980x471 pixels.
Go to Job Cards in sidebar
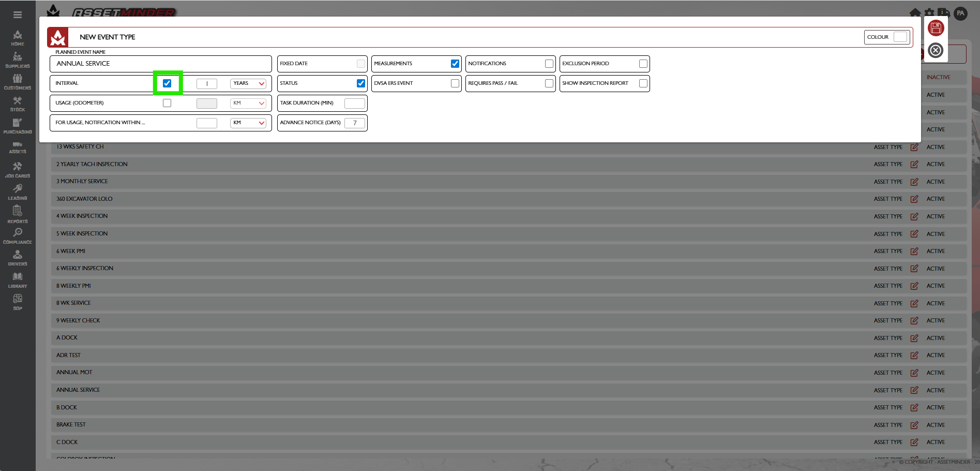coord(18,169)
